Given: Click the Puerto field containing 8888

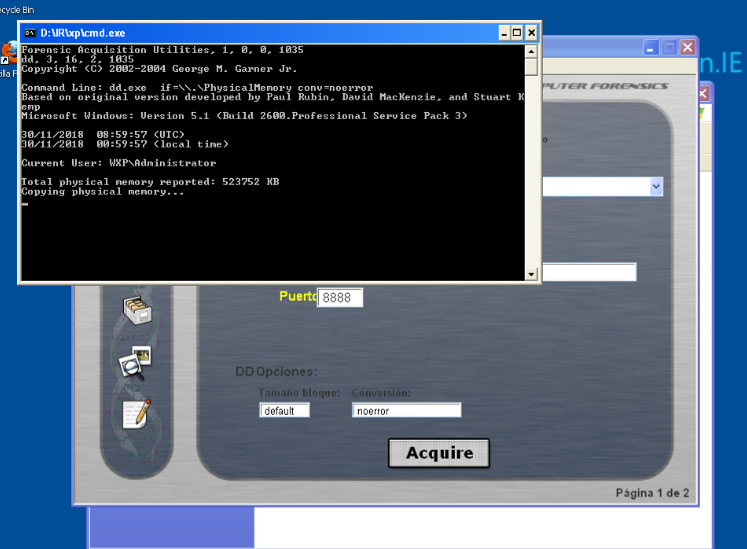Looking at the screenshot, I should [x=340, y=297].
